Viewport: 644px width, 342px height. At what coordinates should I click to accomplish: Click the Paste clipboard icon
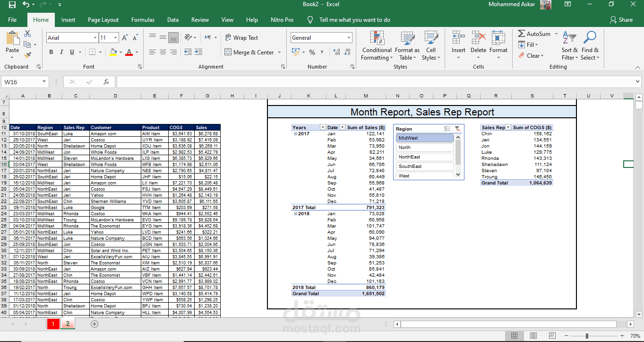13,38
